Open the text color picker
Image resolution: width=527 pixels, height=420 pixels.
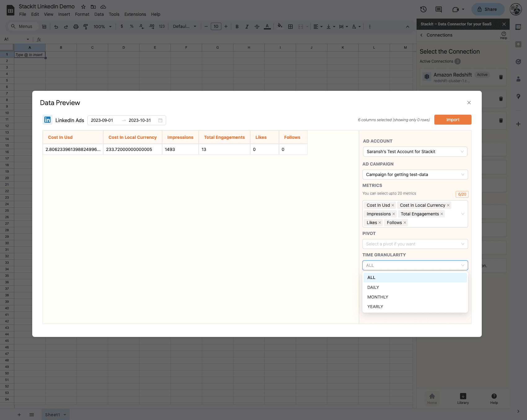pos(267,27)
